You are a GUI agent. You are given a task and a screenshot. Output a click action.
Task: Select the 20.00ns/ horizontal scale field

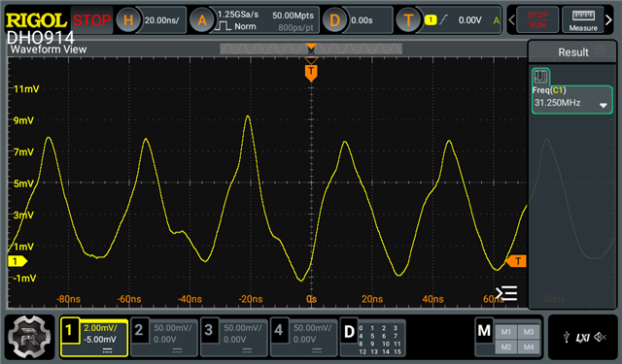pos(162,20)
